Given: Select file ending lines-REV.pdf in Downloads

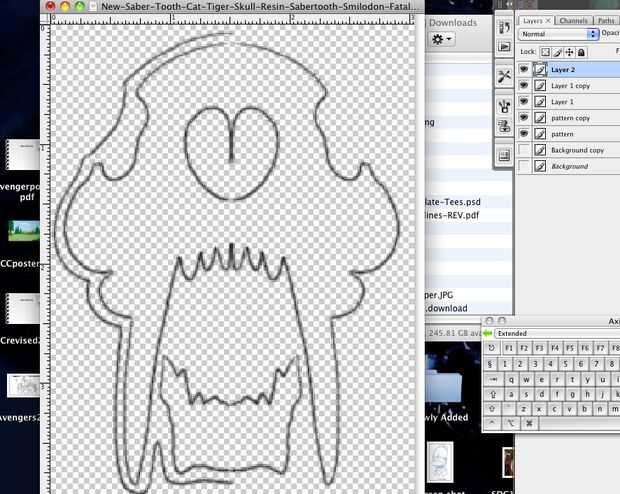Looking at the screenshot, I should tap(452, 216).
